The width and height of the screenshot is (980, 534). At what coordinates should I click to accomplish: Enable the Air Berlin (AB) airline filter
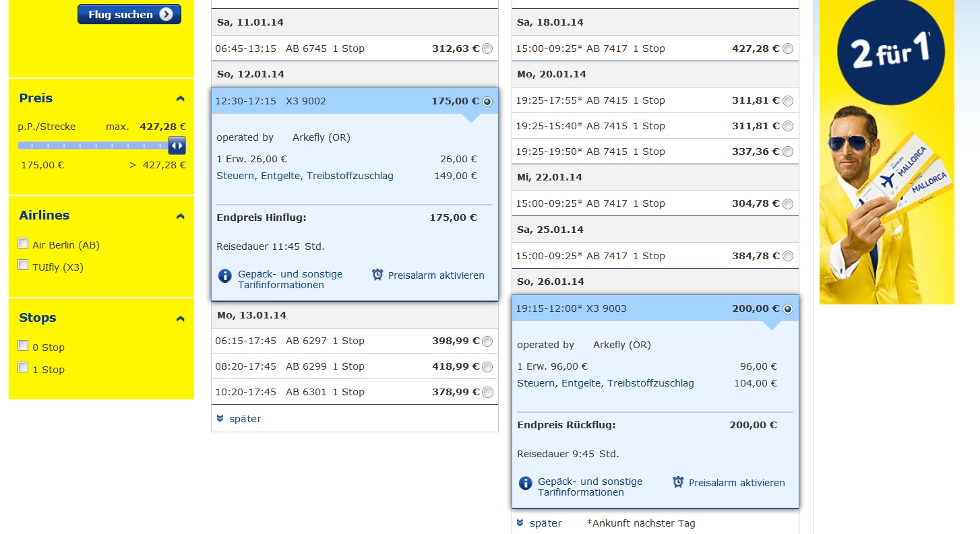[x=23, y=244]
